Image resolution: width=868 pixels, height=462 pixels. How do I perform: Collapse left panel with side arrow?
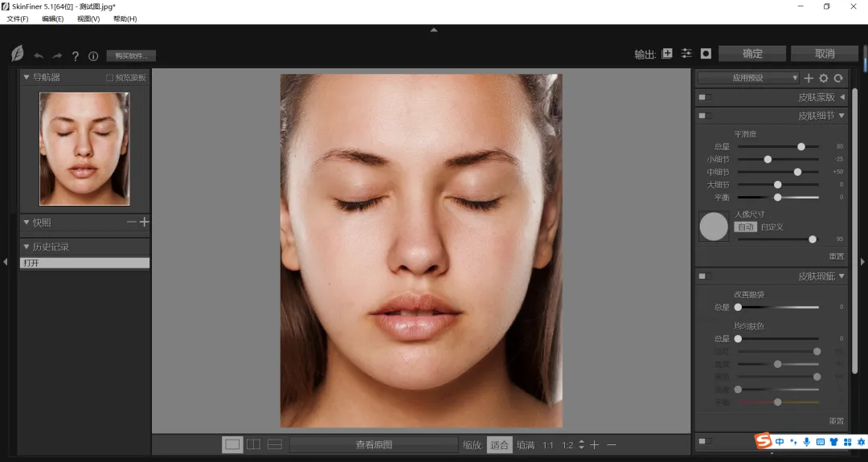[5, 262]
